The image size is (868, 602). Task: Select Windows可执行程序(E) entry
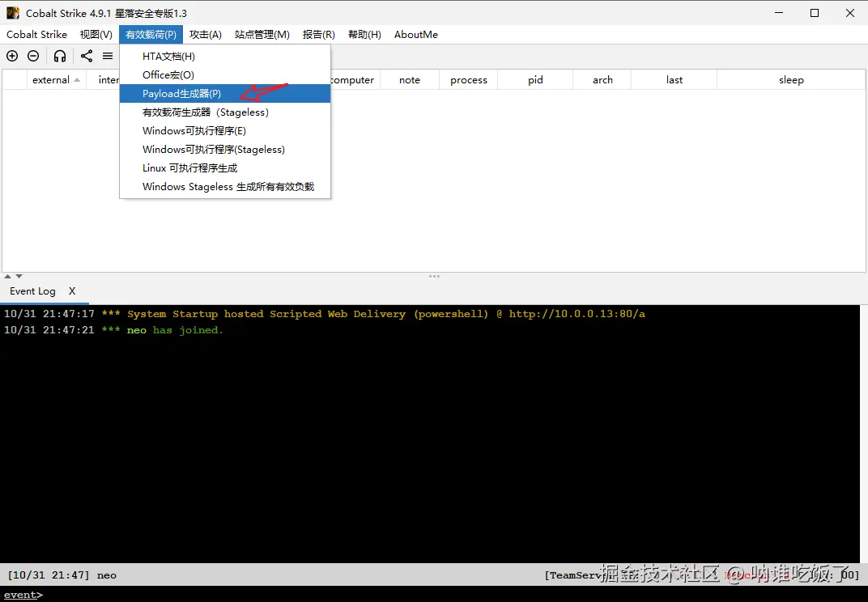225,130
